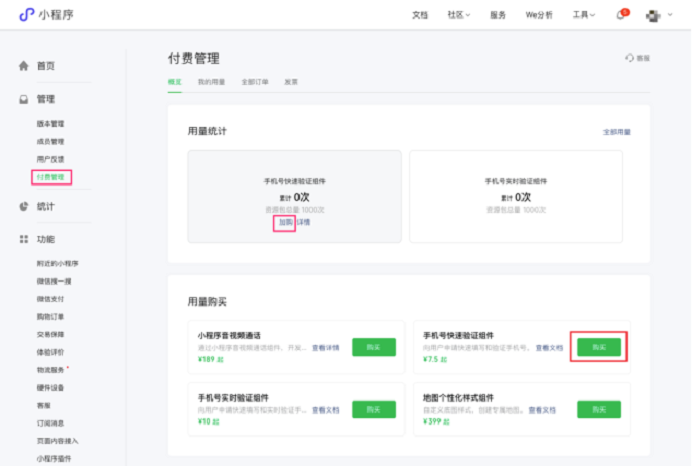Open the 全部用量 link

pos(616,132)
